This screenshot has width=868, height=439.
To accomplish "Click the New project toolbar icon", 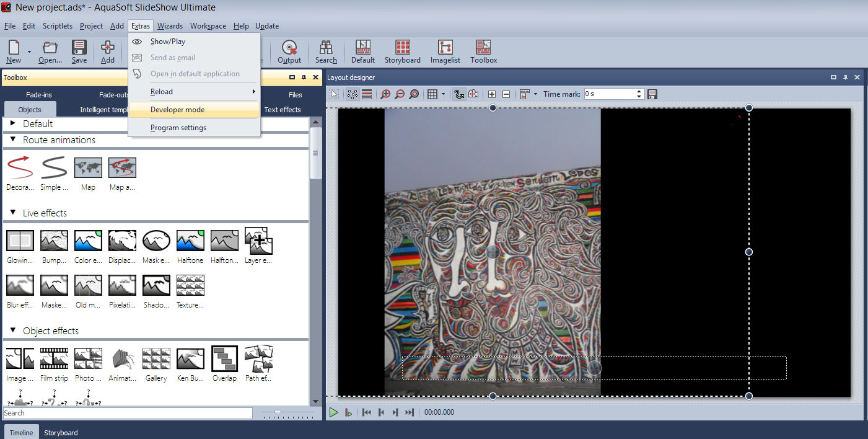I will 14,48.
